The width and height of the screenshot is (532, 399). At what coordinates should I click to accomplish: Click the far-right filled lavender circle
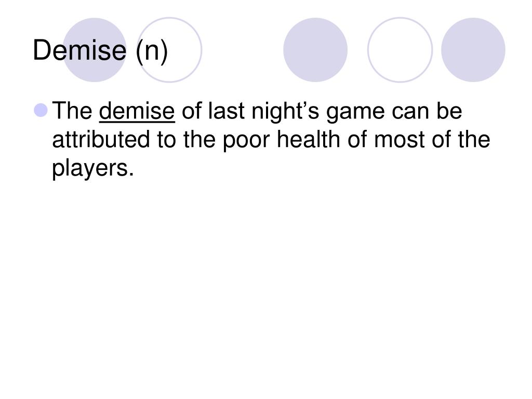coord(473,50)
